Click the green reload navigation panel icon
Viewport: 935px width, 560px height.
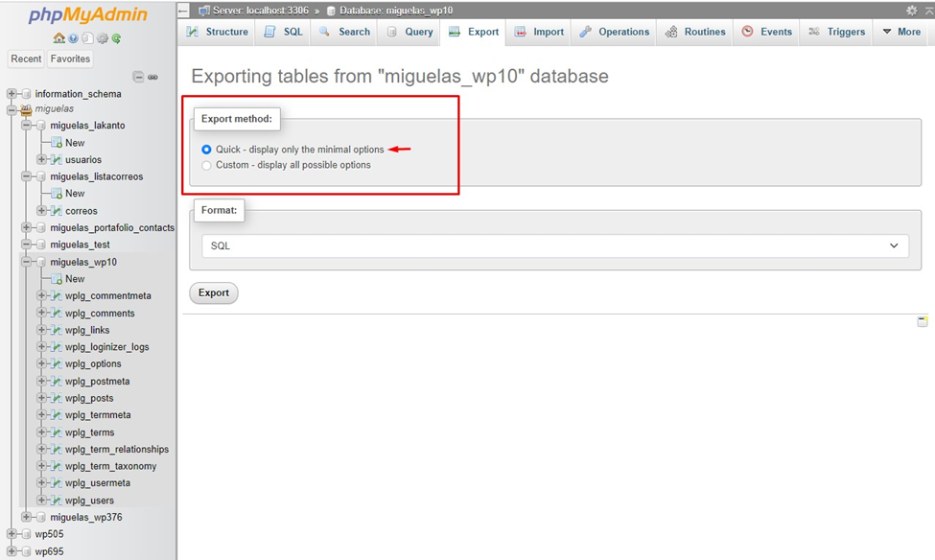click(x=116, y=38)
